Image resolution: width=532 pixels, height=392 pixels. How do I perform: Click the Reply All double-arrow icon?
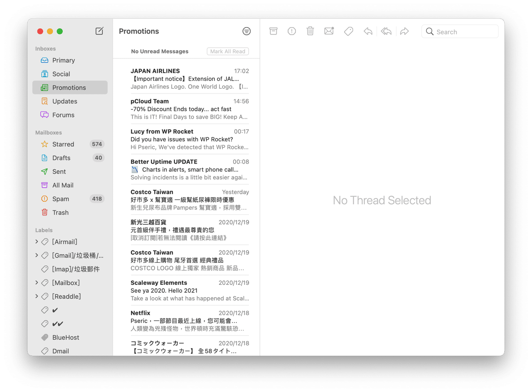click(x=387, y=32)
